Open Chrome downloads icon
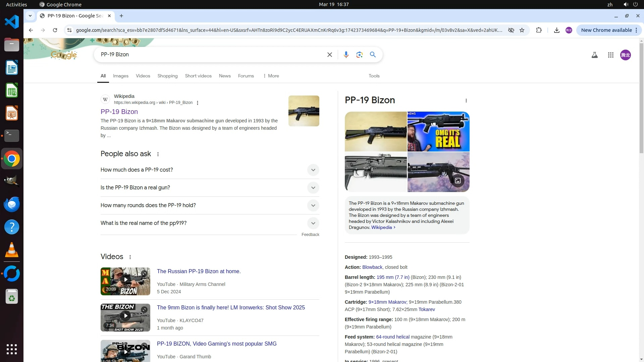The width and height of the screenshot is (644, 362). [556, 30]
